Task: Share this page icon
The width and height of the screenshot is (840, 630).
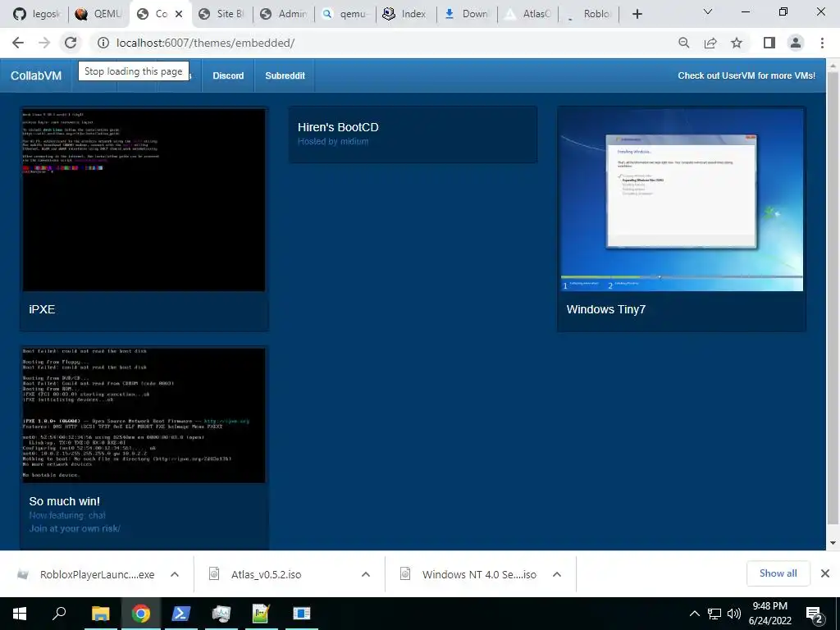Action: [710, 43]
